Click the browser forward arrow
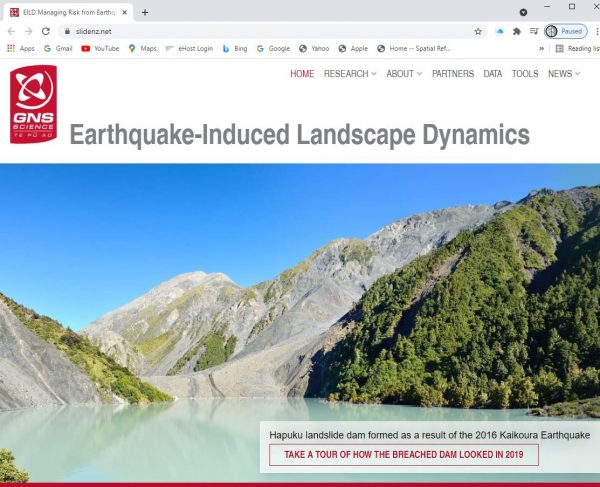 (28, 31)
